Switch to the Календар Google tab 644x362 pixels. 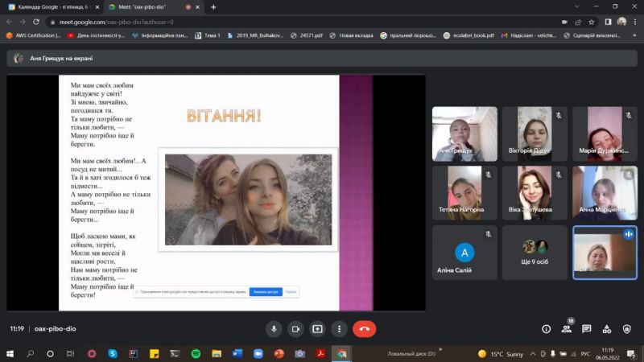tap(53, 7)
